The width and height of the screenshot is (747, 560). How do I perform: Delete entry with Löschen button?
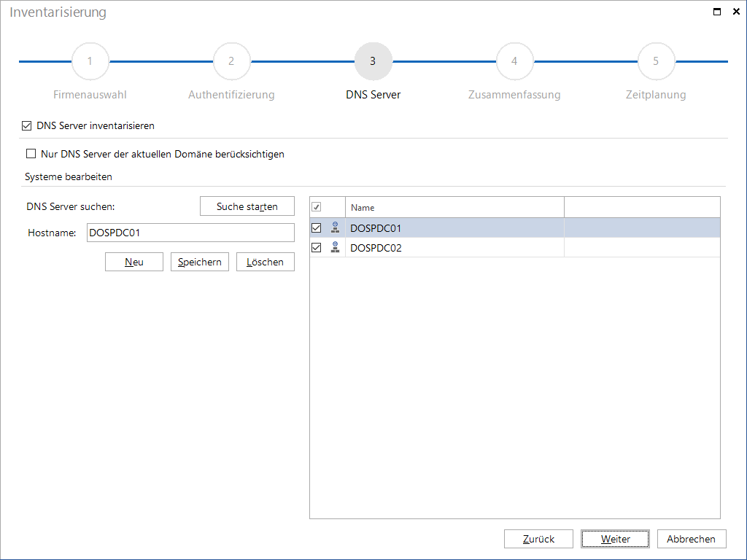[x=266, y=262]
